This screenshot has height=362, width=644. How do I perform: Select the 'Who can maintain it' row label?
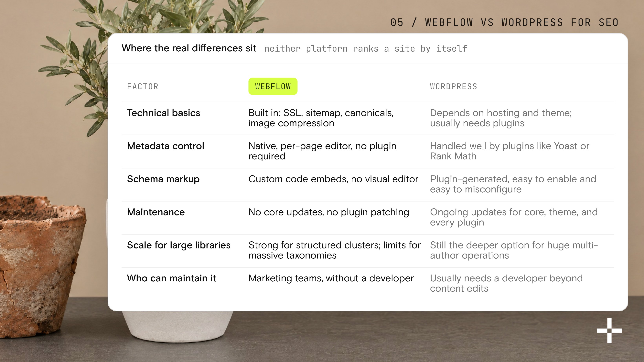171,278
